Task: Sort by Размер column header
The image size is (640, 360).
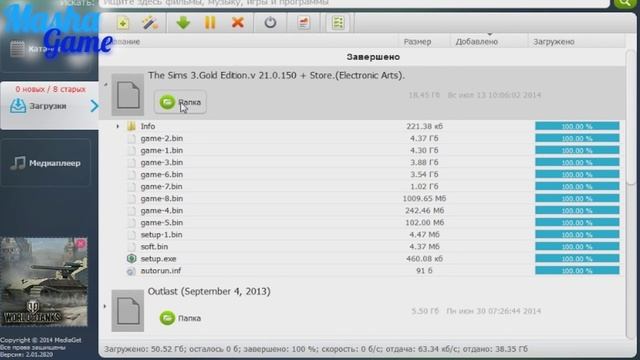Action: [x=417, y=42]
